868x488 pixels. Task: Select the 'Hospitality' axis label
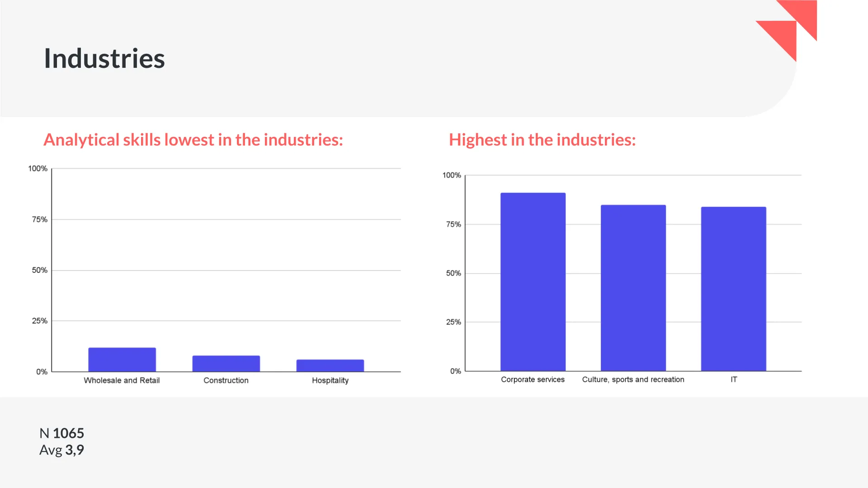tap(330, 380)
